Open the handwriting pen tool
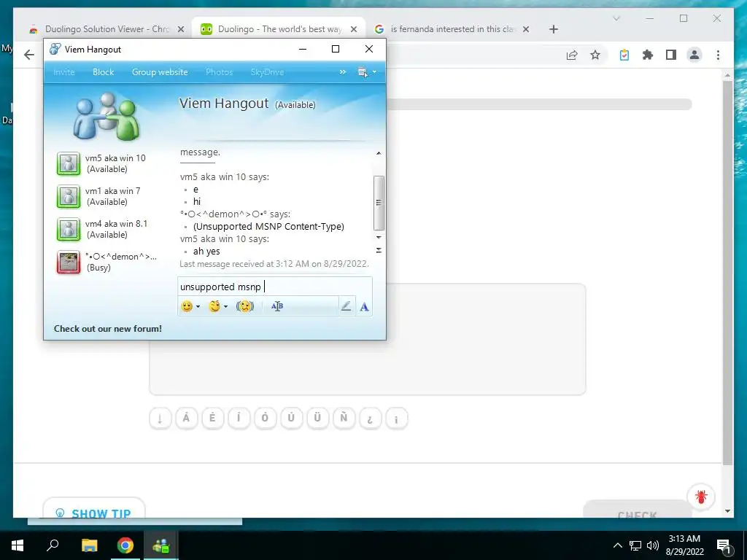This screenshot has width=747, height=560. point(347,306)
